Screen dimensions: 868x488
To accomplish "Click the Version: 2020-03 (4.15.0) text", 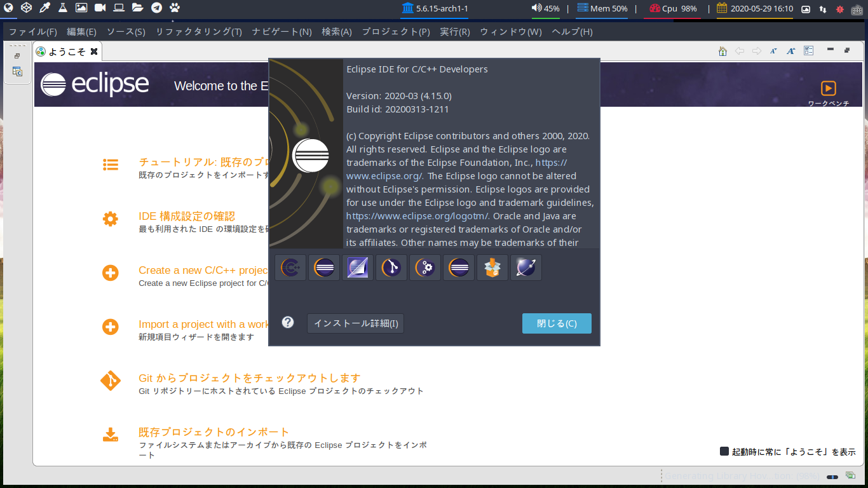I will coord(399,96).
